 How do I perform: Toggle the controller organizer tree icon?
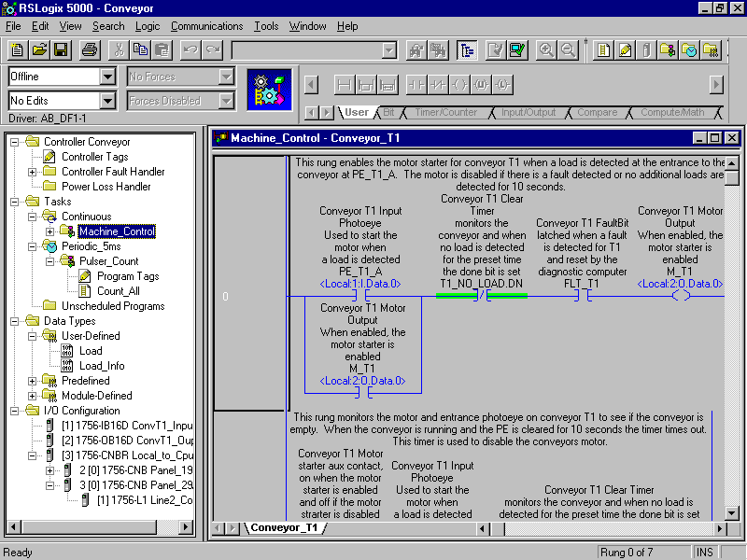467,49
